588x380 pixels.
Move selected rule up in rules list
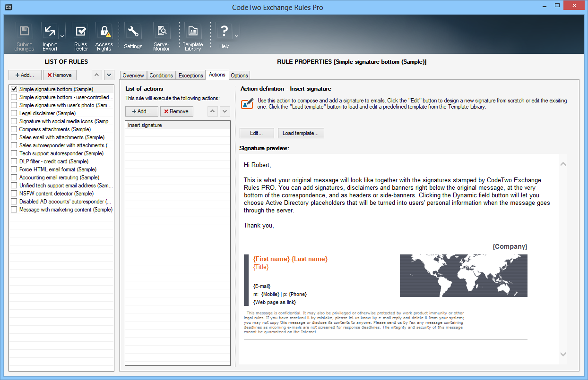[96, 75]
